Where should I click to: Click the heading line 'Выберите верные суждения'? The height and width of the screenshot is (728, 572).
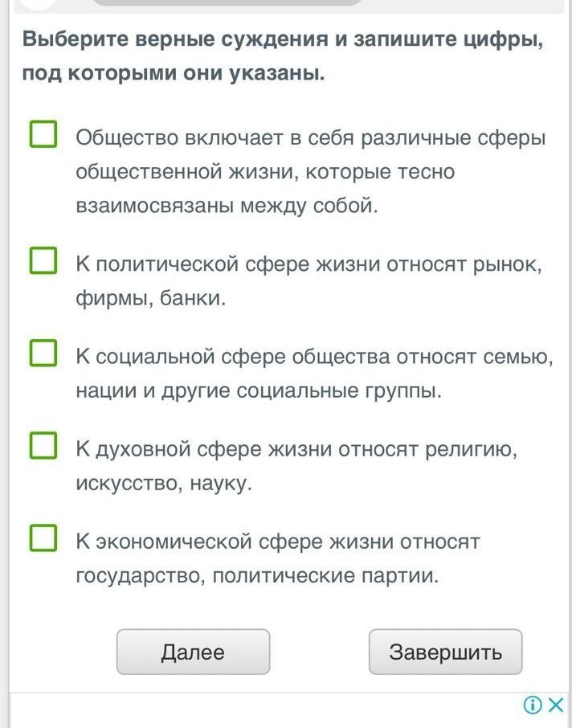(283, 39)
